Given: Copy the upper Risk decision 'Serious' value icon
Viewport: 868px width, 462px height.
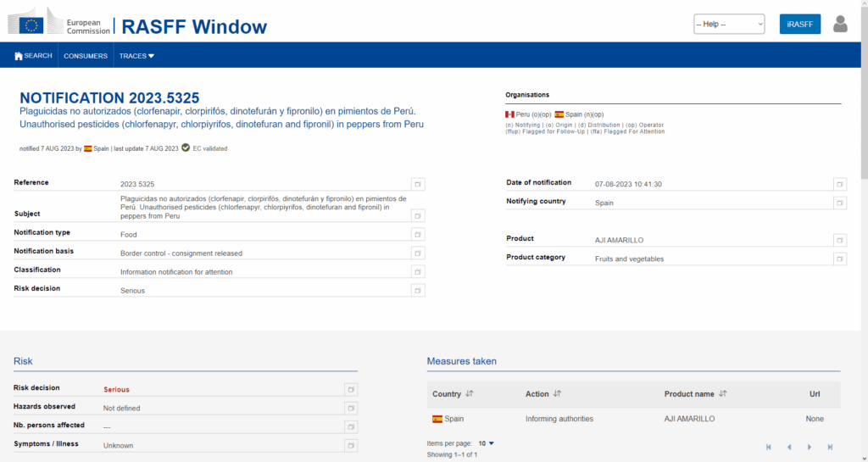Looking at the screenshot, I should (418, 291).
